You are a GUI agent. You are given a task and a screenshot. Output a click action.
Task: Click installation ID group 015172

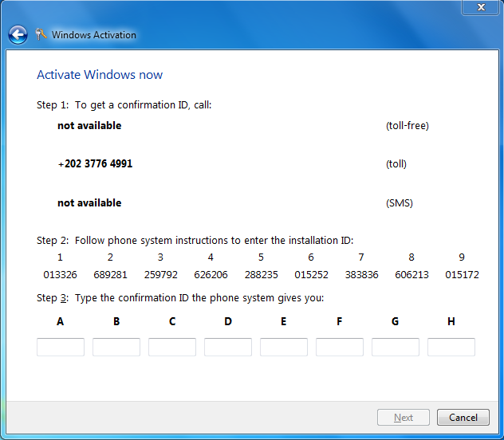pos(462,275)
